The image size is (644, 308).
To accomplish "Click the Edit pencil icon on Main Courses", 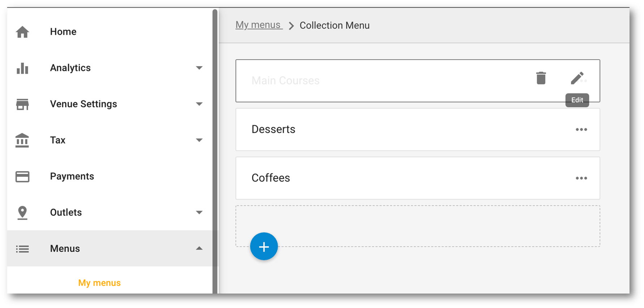I will 578,78.
